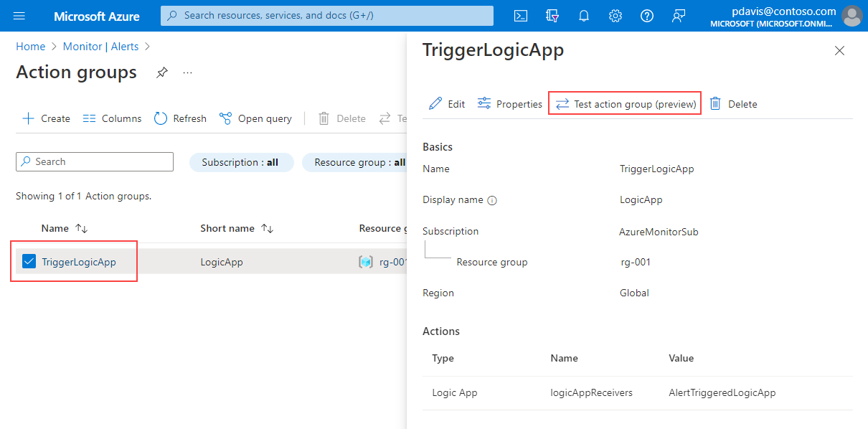Open Cloud Shell from the top bar
The height and width of the screenshot is (429, 868).
(522, 16)
